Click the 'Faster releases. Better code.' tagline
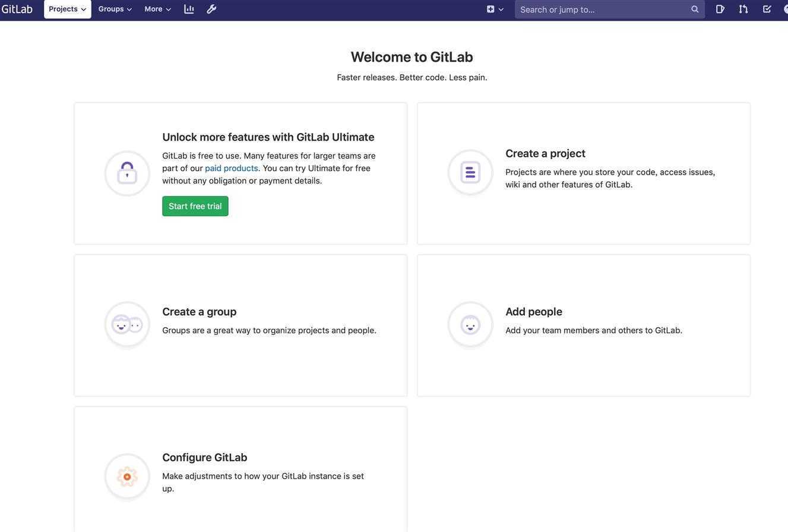 point(412,77)
